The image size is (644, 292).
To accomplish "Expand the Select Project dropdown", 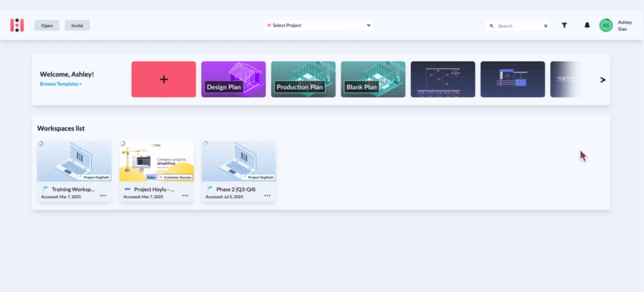I will [319, 26].
